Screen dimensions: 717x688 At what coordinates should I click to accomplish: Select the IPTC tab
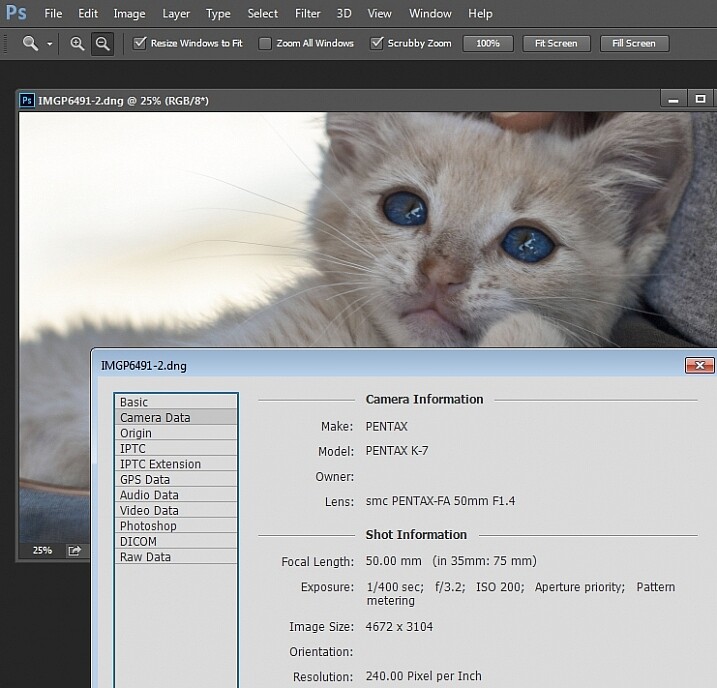click(176, 448)
